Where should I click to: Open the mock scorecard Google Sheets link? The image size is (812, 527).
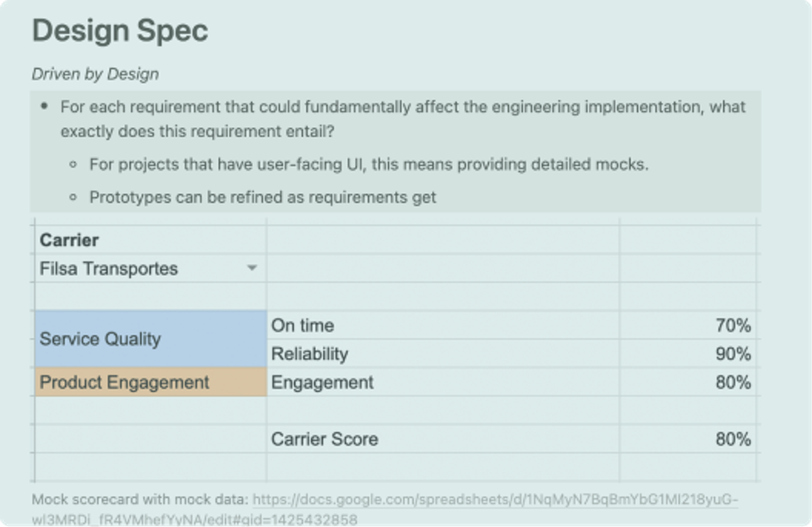[x=495, y=500]
